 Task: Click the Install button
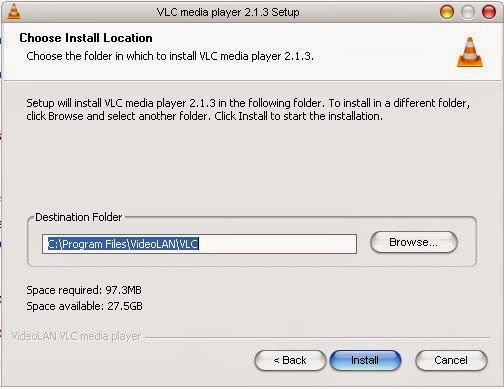(365, 360)
